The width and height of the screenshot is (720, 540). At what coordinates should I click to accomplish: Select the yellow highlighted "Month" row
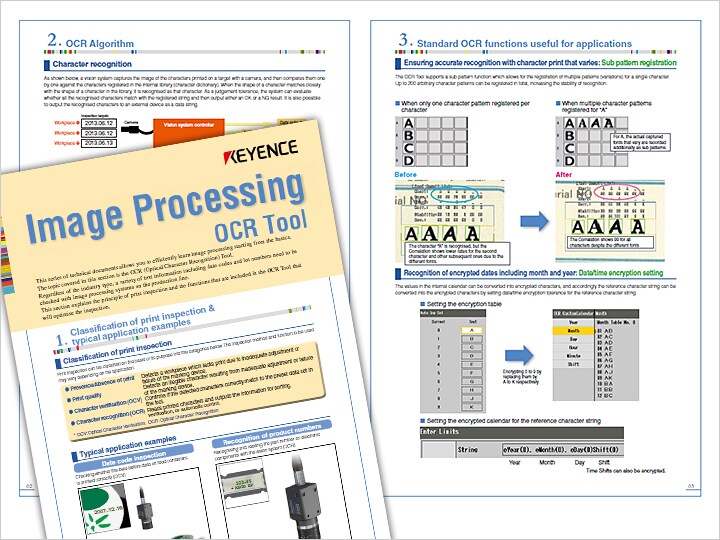pos(573,331)
